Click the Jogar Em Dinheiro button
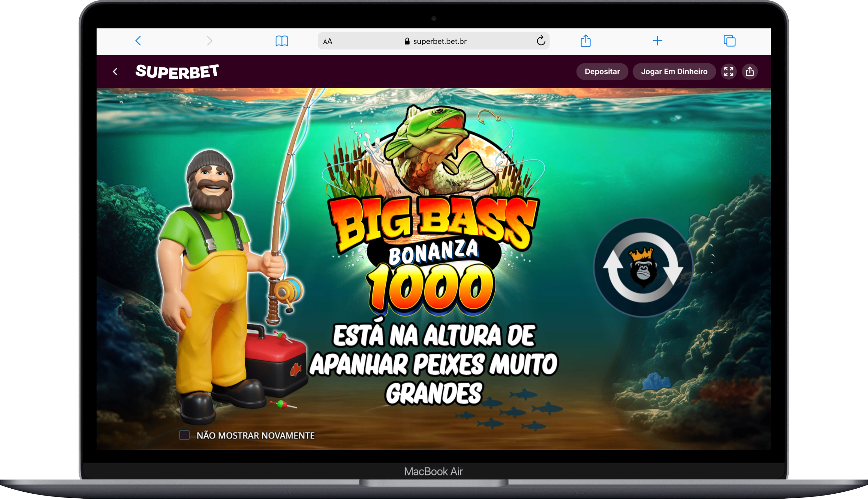The width and height of the screenshot is (868, 499). pos(674,72)
